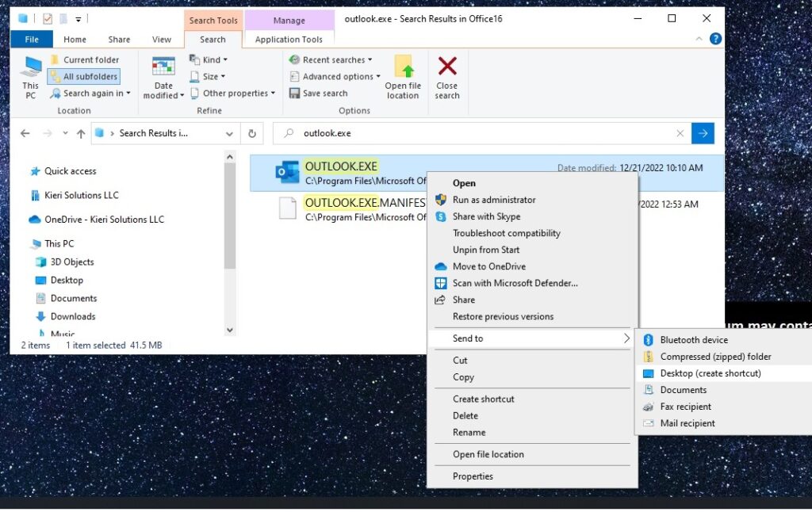Select Troubleshoot compatibility
The width and height of the screenshot is (812, 512).
(x=532, y=234)
